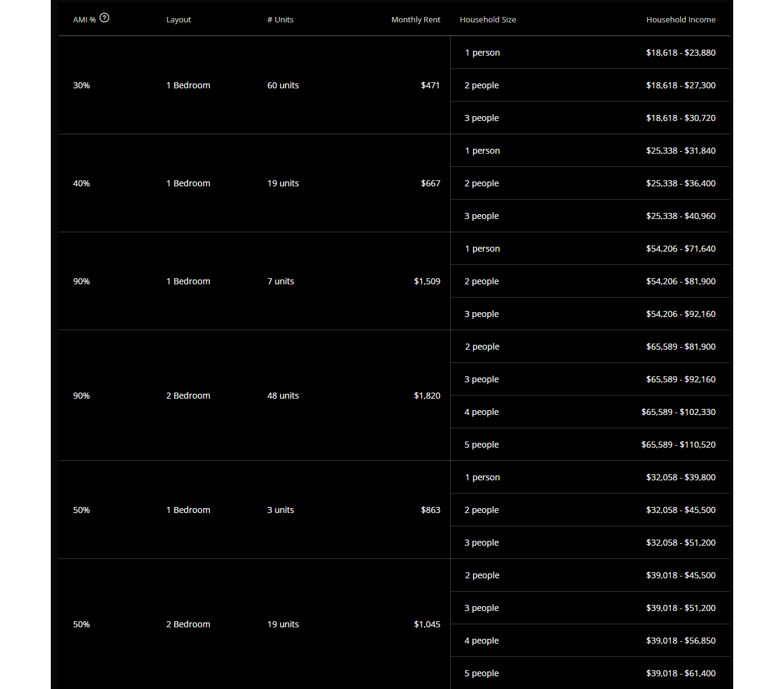Select the $471 monthly rent value
Viewport: 784px width, 689px height.
pyautogui.click(x=430, y=85)
